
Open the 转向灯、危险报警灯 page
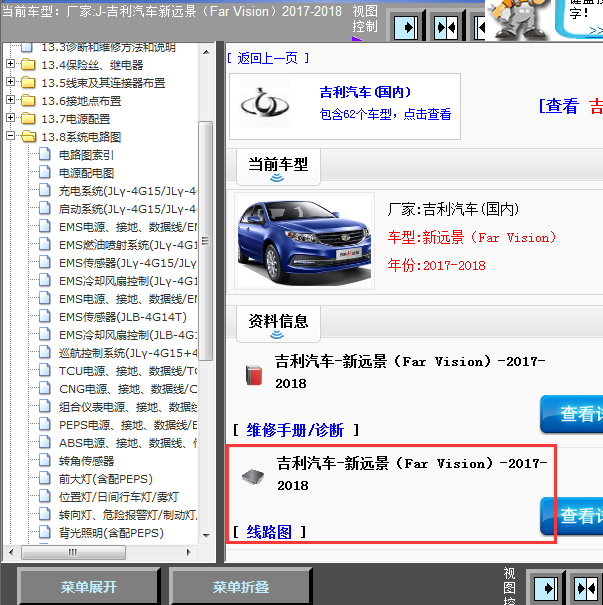(128, 515)
